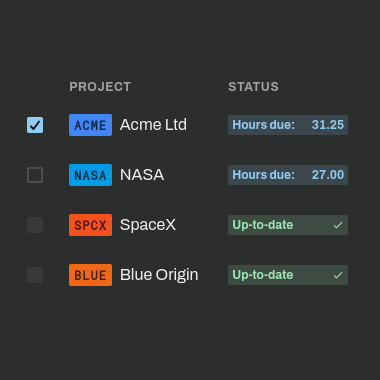Click the SPCX orange tag badge
380x380 pixels.
click(x=90, y=225)
